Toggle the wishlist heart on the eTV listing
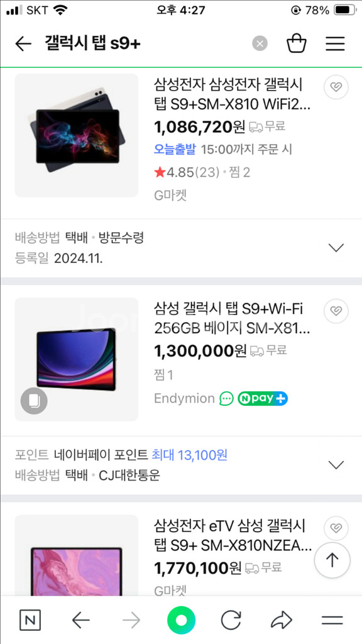The image size is (362, 644). 336,528
